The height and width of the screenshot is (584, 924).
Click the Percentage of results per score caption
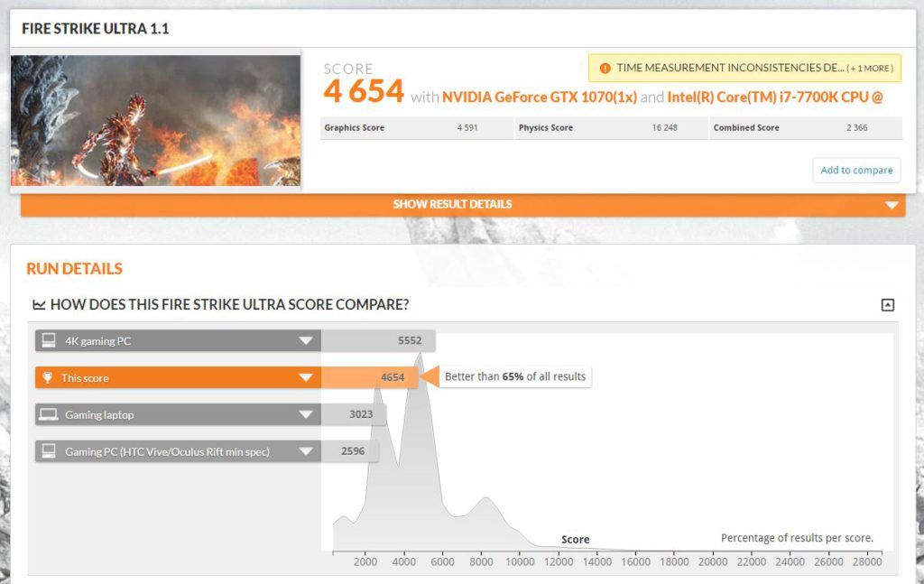(x=798, y=538)
